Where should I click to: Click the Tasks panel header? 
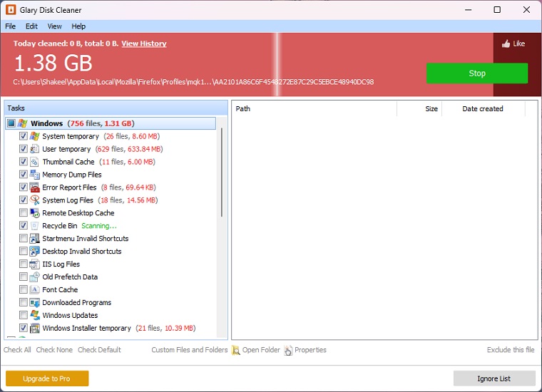[116, 108]
